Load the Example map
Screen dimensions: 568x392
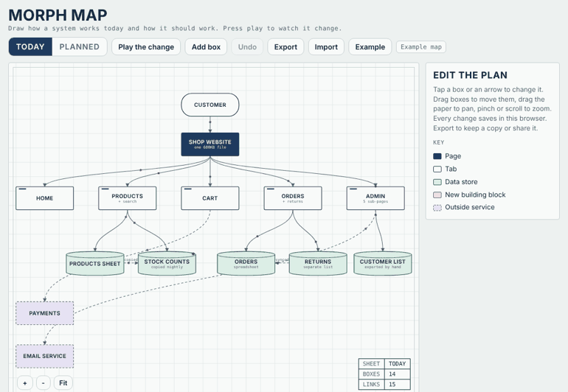[370, 47]
